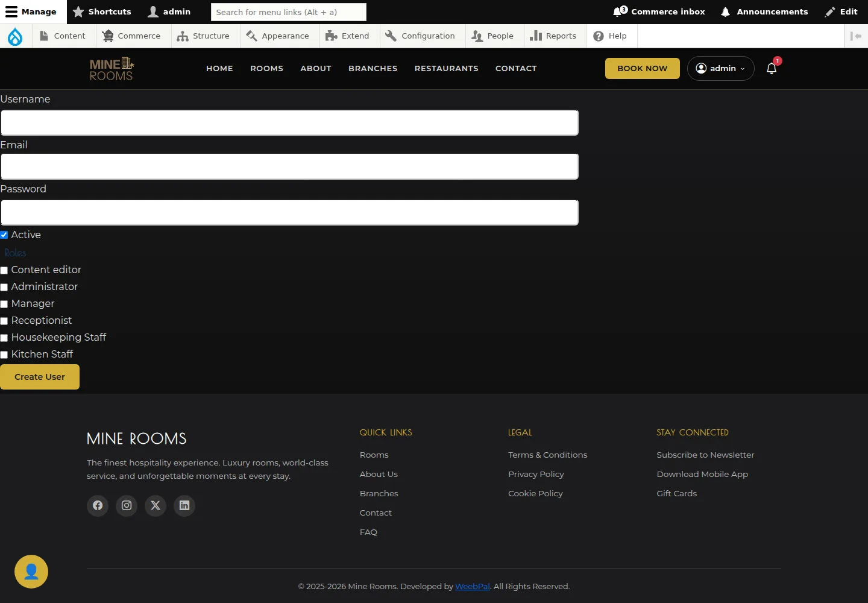This screenshot has height=603, width=868.
Task: Click the Facebook icon in footer
Action: (x=98, y=505)
